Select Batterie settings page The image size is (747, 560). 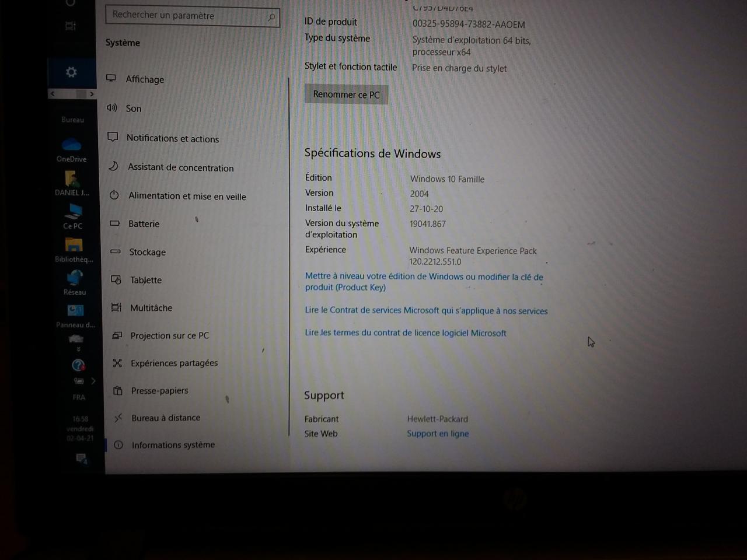click(144, 224)
